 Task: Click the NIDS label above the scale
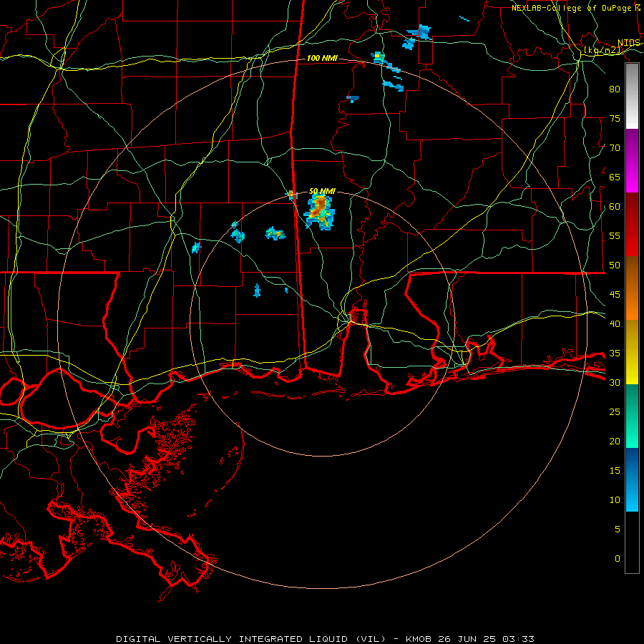tap(629, 43)
